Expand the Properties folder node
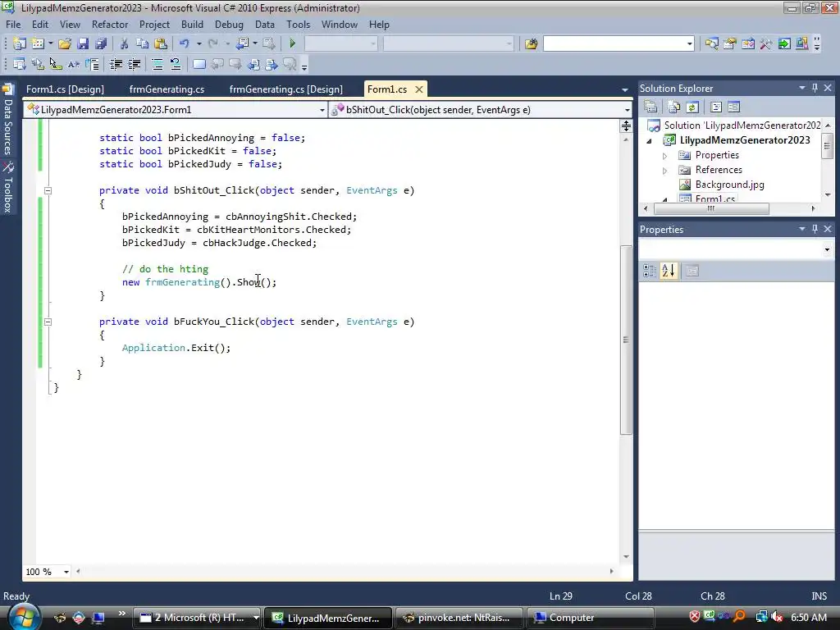Image resolution: width=840 pixels, height=630 pixels. (664, 156)
